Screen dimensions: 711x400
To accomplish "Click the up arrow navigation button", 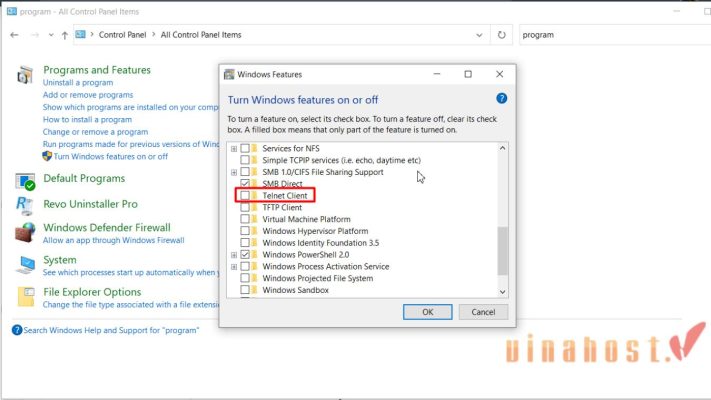I will 65,35.
